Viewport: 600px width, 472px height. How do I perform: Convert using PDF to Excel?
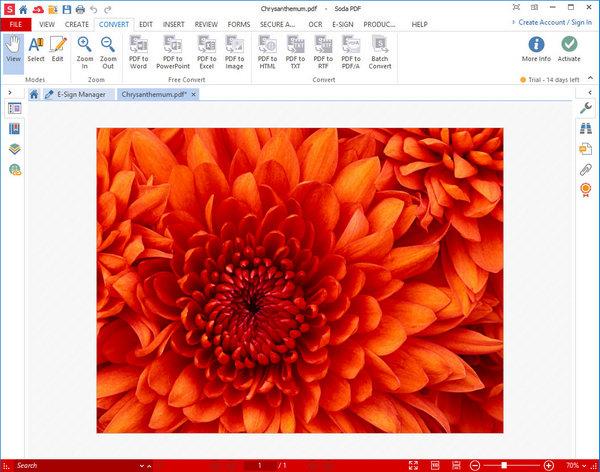207,53
